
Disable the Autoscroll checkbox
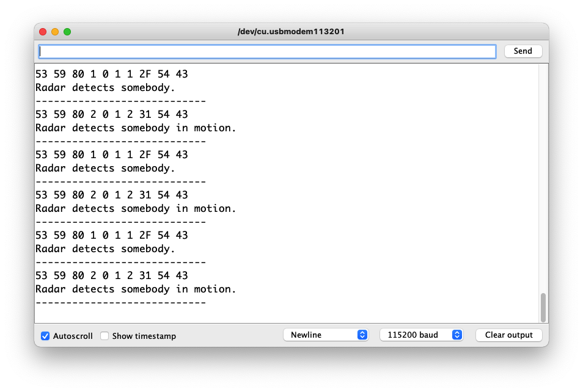pos(45,336)
